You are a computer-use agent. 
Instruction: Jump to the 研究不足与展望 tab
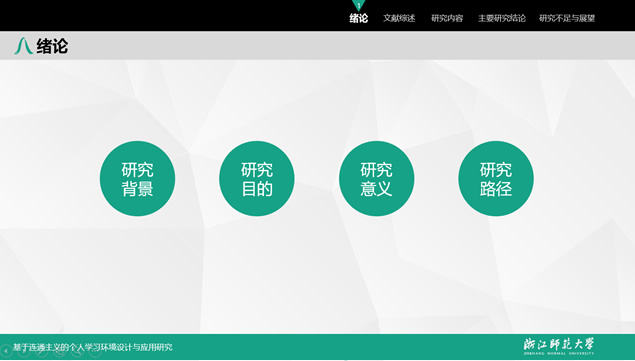click(567, 18)
